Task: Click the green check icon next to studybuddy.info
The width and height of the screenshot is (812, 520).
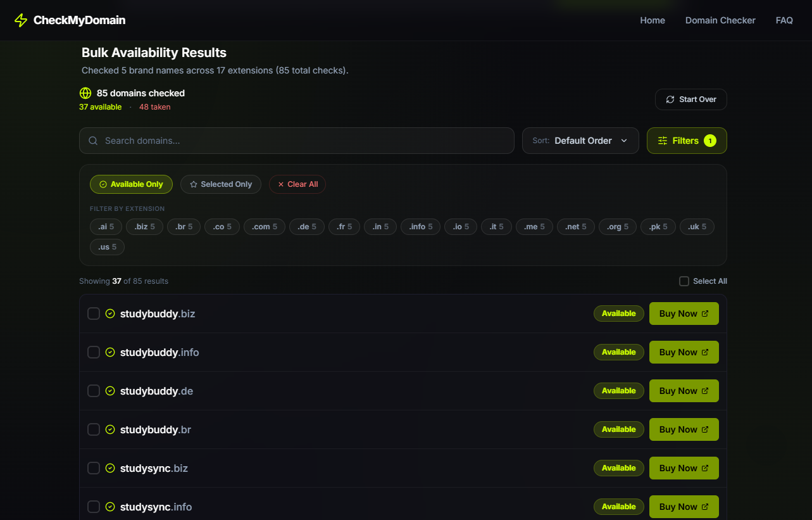Action: click(x=110, y=352)
